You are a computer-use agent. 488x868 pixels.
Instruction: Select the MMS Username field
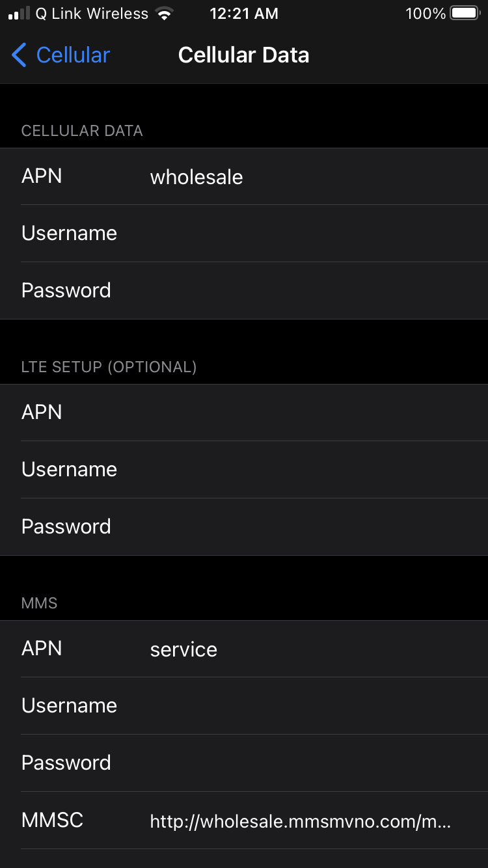312,706
